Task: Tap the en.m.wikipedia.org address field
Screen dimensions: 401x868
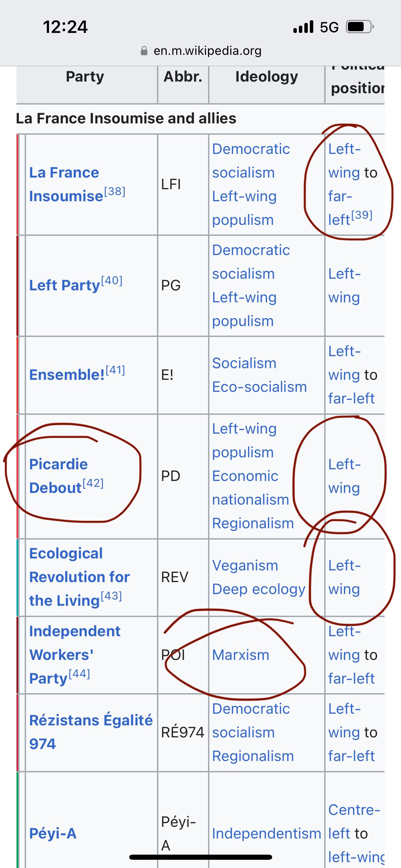Action: (x=201, y=51)
